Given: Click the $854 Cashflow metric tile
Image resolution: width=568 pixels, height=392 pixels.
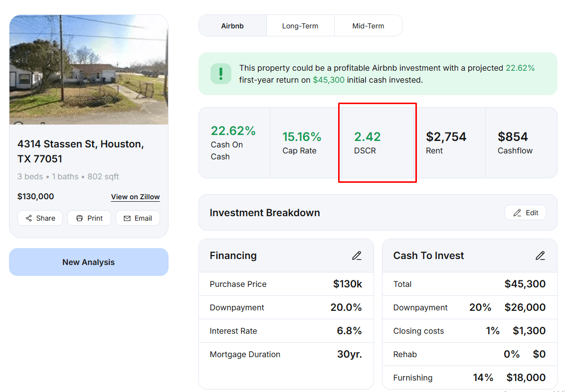Looking at the screenshot, I should pos(521,142).
